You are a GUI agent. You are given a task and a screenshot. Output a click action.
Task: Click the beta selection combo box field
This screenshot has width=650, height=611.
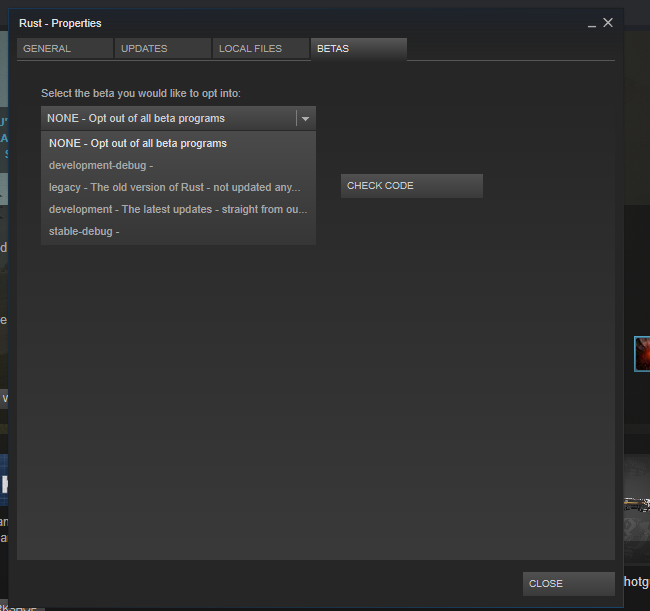tap(178, 119)
